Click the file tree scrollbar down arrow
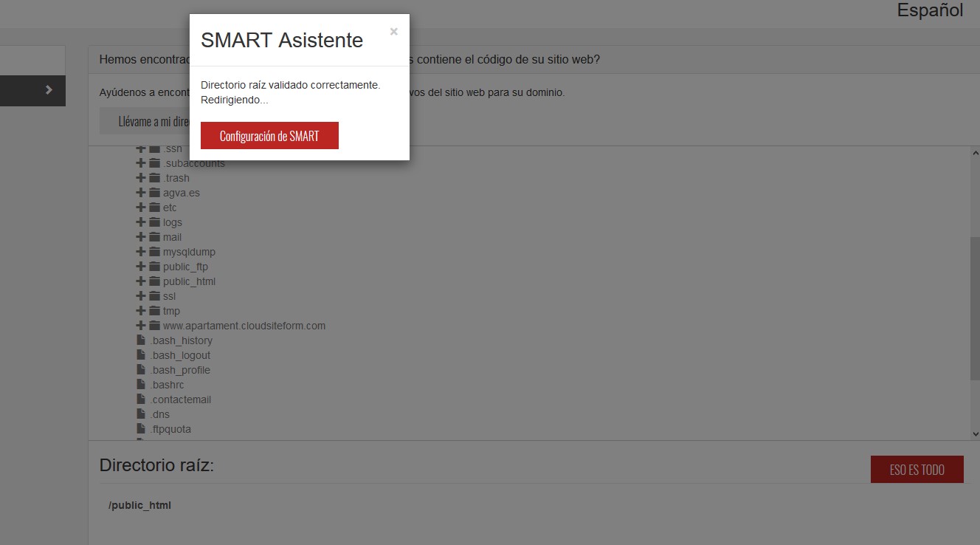The image size is (980, 545). coord(975,434)
